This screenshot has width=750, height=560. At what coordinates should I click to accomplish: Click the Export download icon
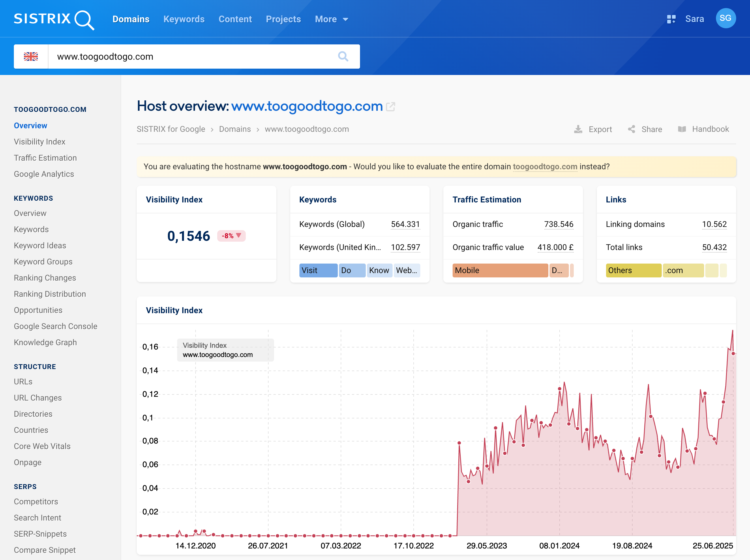coord(578,129)
